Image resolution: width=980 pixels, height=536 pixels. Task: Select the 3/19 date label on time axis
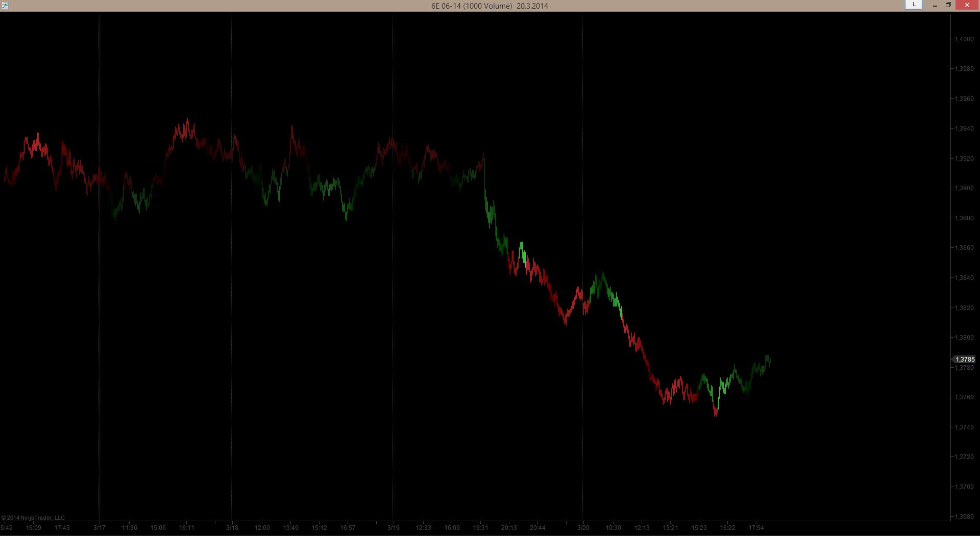click(394, 528)
